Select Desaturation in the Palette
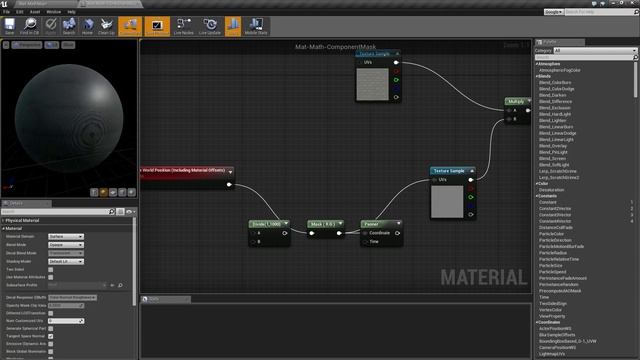The height and width of the screenshot is (360, 640). click(x=551, y=190)
